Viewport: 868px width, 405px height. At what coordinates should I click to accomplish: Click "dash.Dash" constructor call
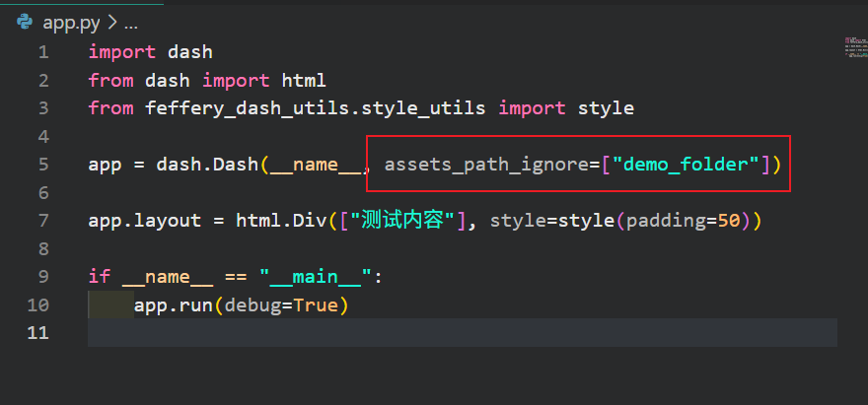coord(207,165)
